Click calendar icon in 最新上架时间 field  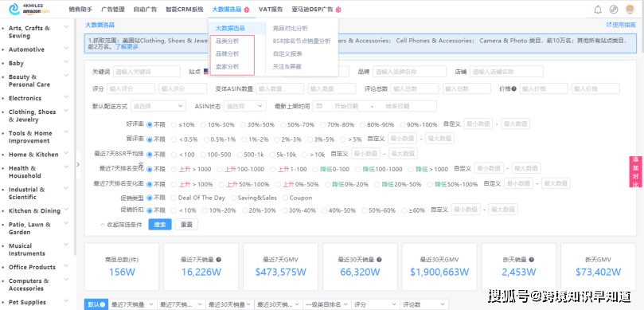319,106
